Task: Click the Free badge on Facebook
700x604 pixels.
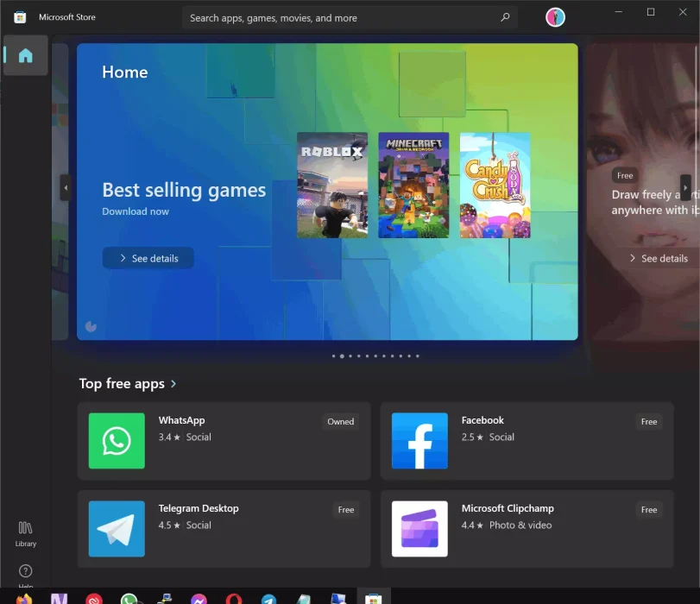Action: pyautogui.click(x=649, y=421)
